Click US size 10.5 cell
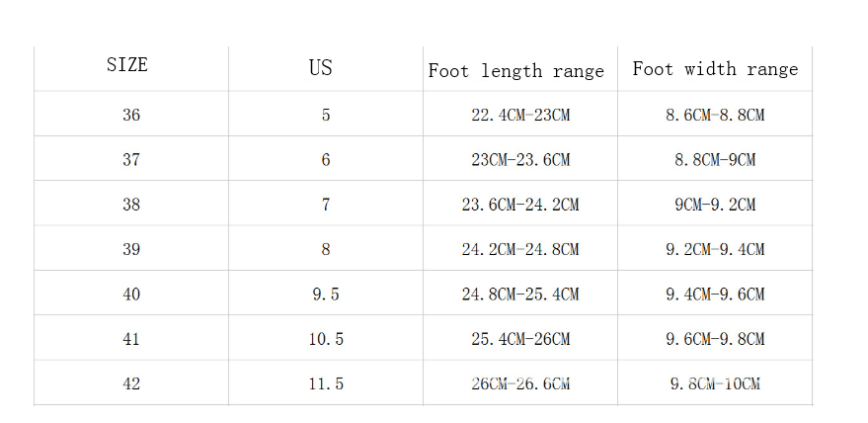The width and height of the screenshot is (868, 423). point(326,339)
